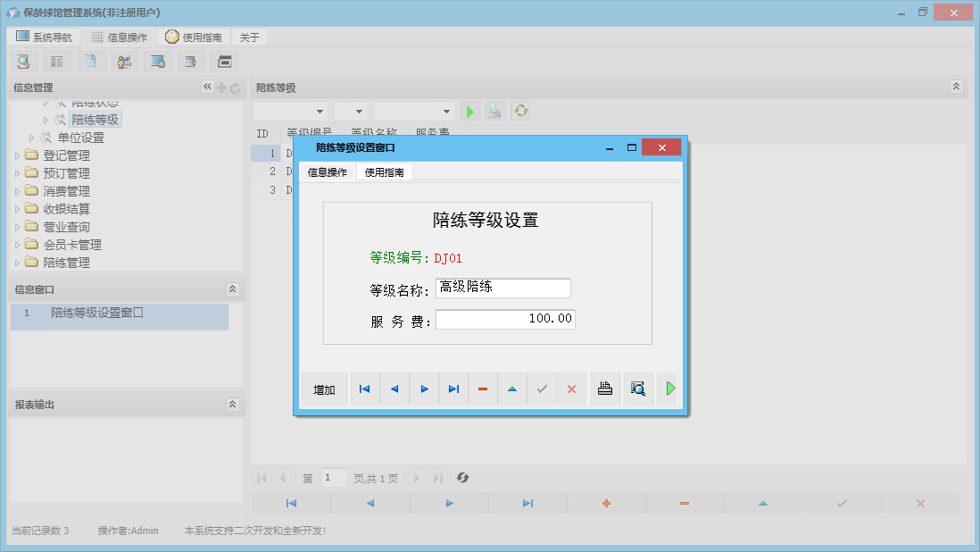This screenshot has width=980, height=552.
Task: Click the print preview icon in the dialog
Action: tap(637, 389)
